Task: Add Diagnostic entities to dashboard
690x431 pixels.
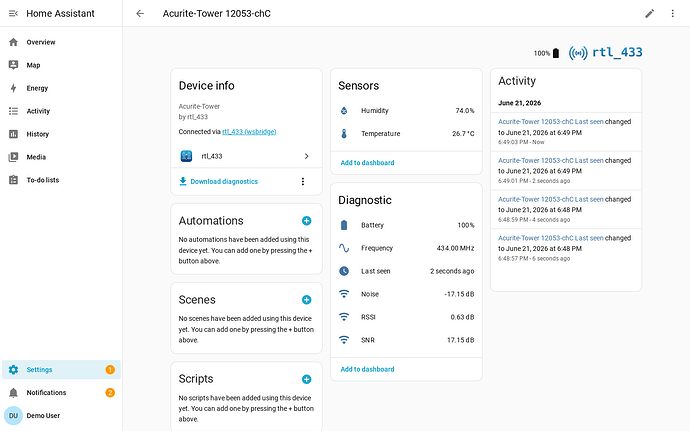Action: [x=367, y=369]
